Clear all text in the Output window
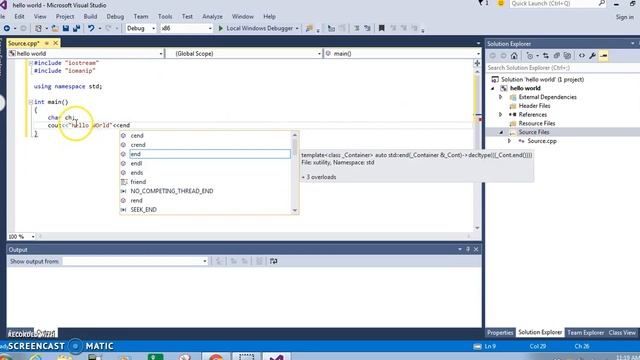Viewport: 640px width, 360px height. coord(259,261)
